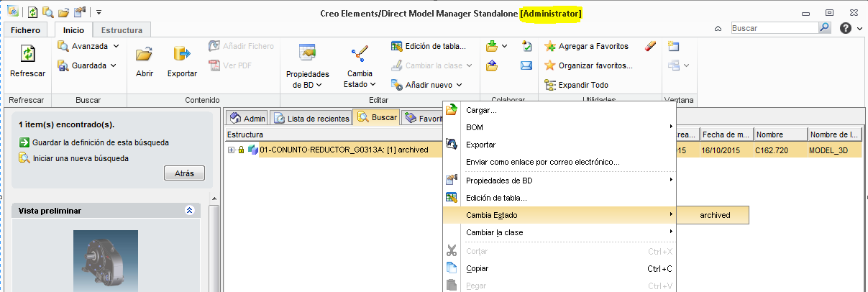Switch to the Estructura ribbon tab
The height and width of the screenshot is (292, 868).
click(122, 30)
